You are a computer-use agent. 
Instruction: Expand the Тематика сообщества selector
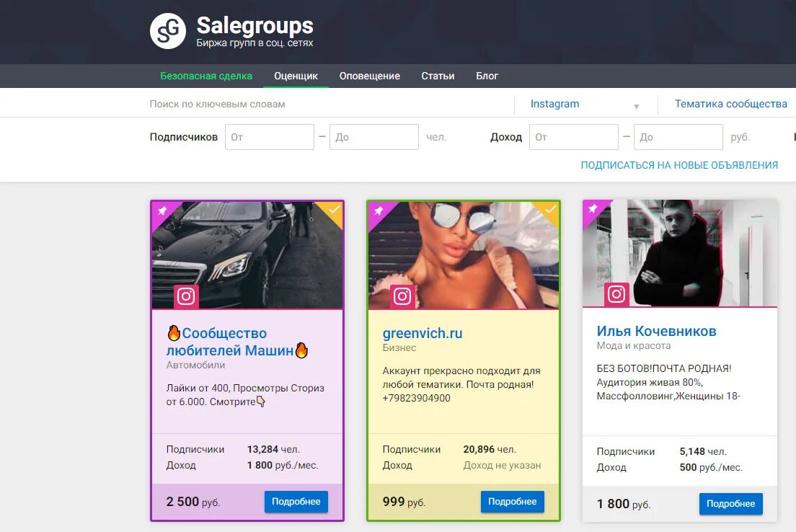[730, 104]
